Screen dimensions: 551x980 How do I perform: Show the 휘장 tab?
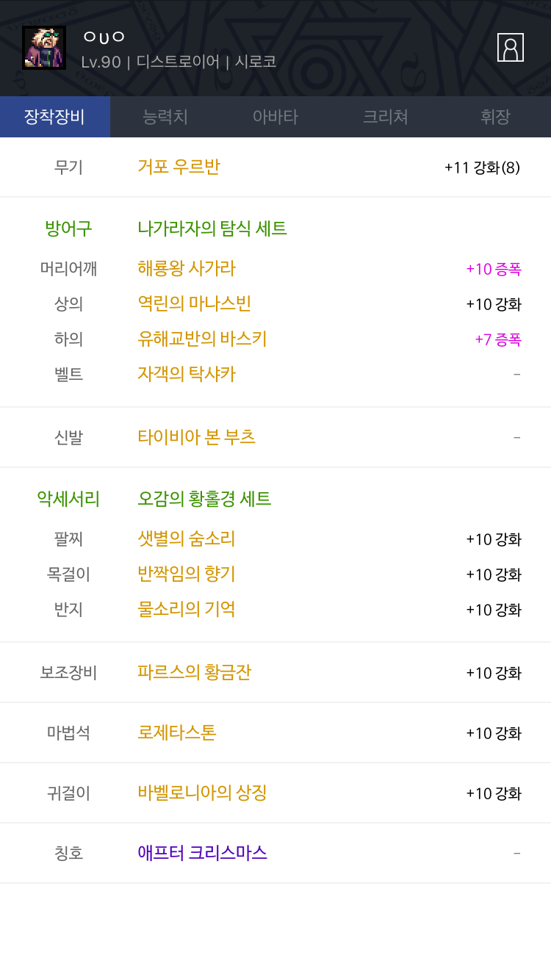pos(495,117)
